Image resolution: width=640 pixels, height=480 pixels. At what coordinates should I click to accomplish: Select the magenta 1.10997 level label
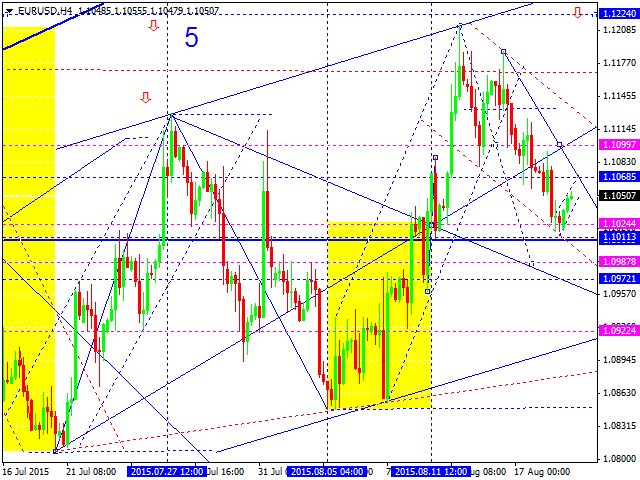pyautogui.click(x=619, y=144)
